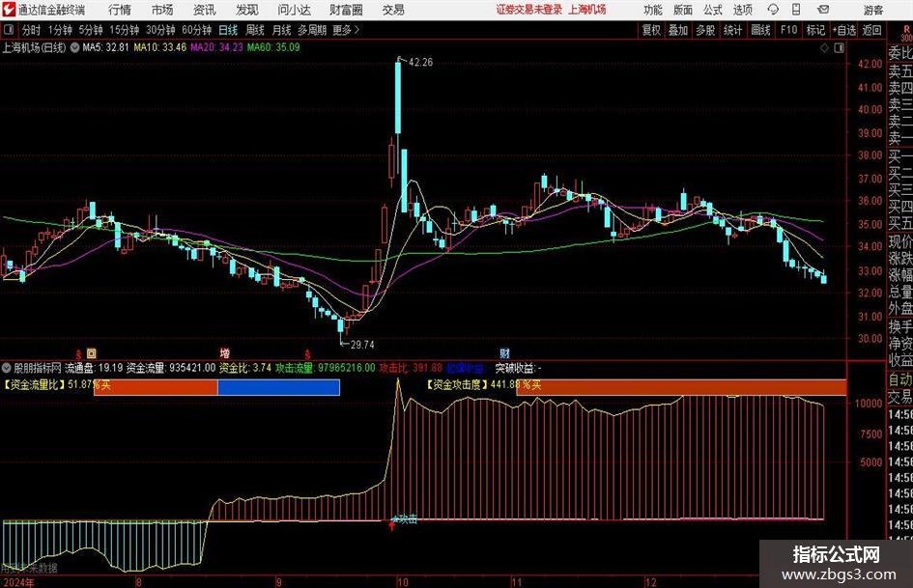Click the 股朋指标网 indicator name
913x588 pixels.
click(x=38, y=368)
